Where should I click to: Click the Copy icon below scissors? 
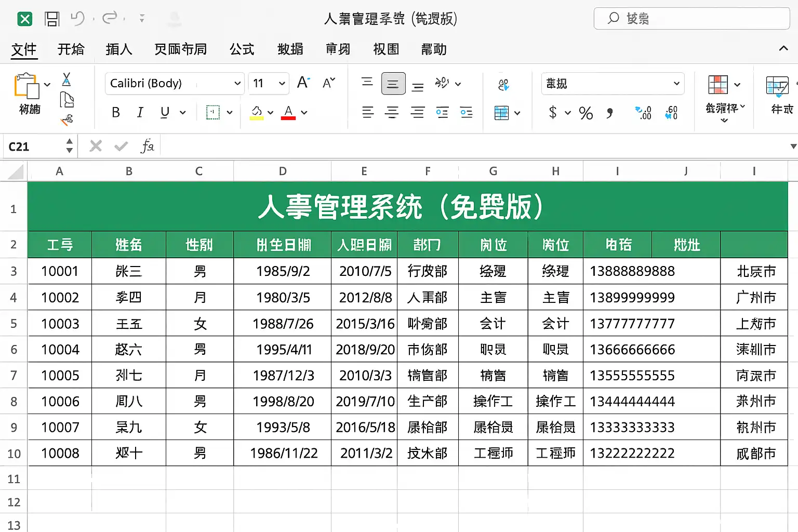tap(66, 99)
